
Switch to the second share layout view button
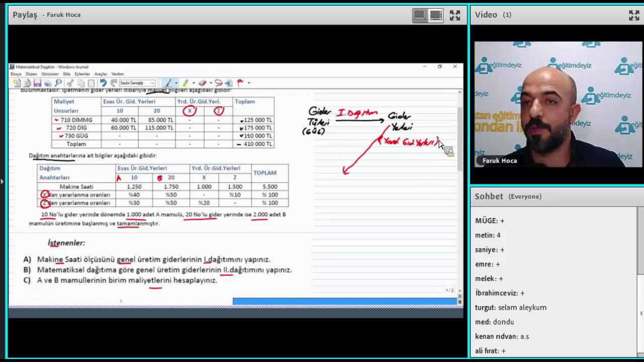point(436,16)
